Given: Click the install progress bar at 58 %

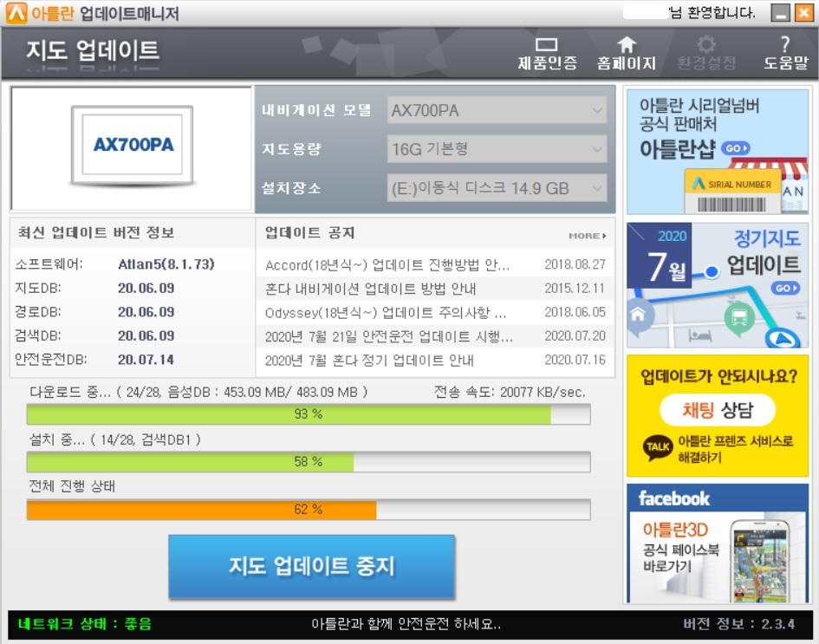Looking at the screenshot, I should point(309,462).
